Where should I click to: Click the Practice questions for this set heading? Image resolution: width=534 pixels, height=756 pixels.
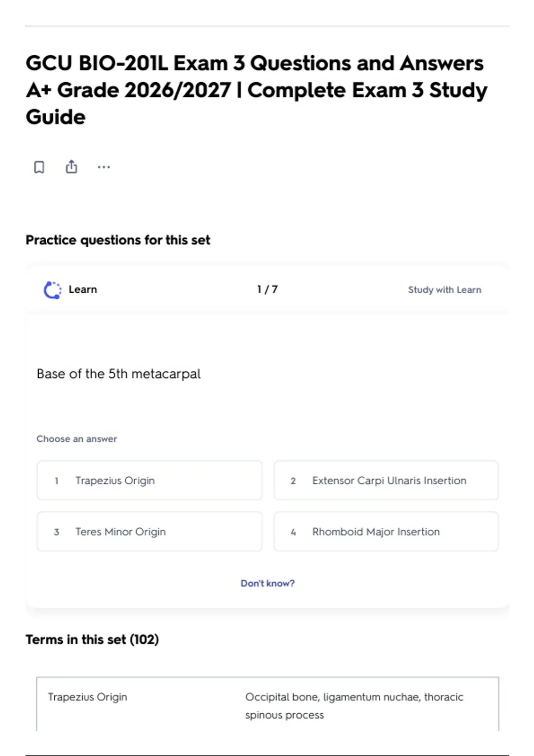(118, 240)
